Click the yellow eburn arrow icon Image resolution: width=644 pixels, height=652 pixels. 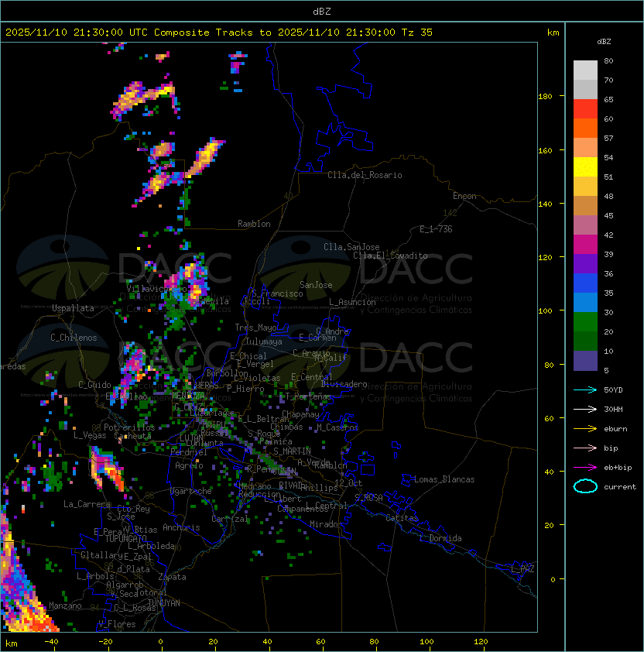point(585,429)
